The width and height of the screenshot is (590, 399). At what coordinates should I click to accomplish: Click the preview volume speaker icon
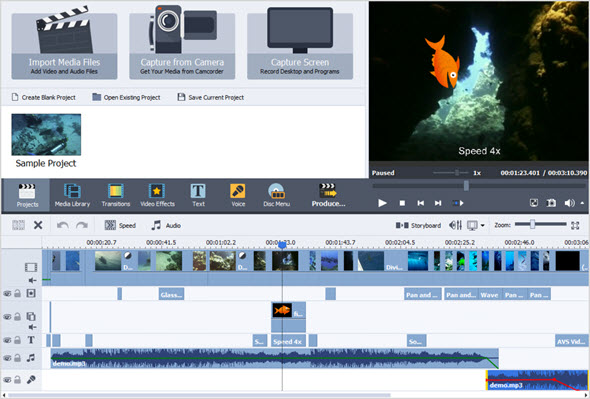(569, 203)
